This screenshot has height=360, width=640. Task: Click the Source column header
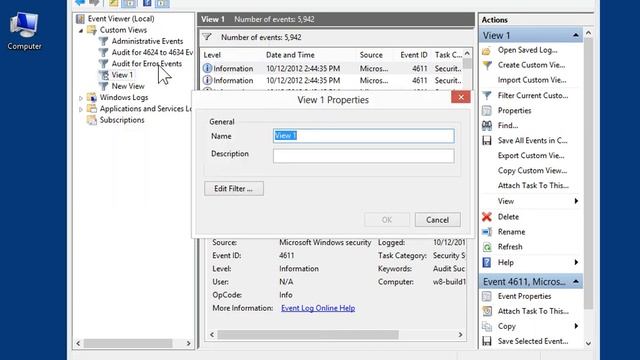371,55
